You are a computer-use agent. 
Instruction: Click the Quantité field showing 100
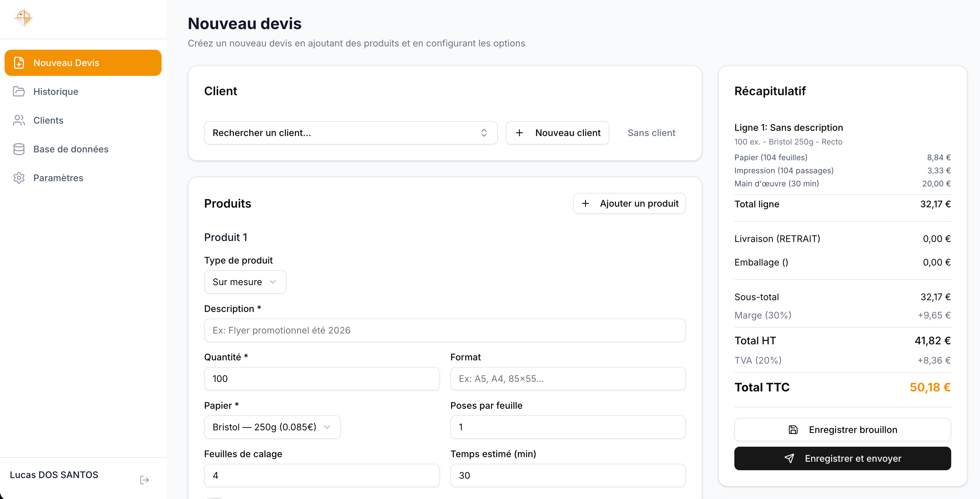coord(322,378)
